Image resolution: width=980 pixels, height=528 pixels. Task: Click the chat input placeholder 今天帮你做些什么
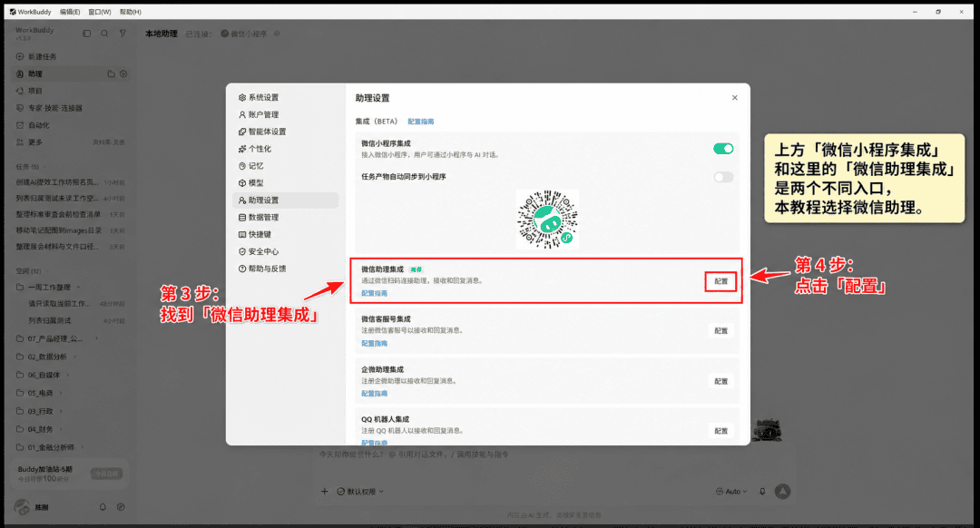click(x=413, y=455)
